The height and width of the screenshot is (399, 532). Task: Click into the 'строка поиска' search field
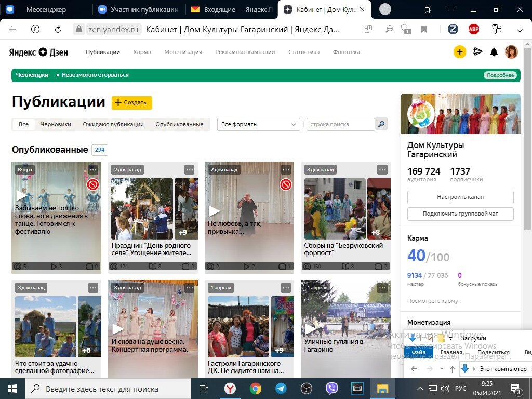pyautogui.click(x=341, y=124)
